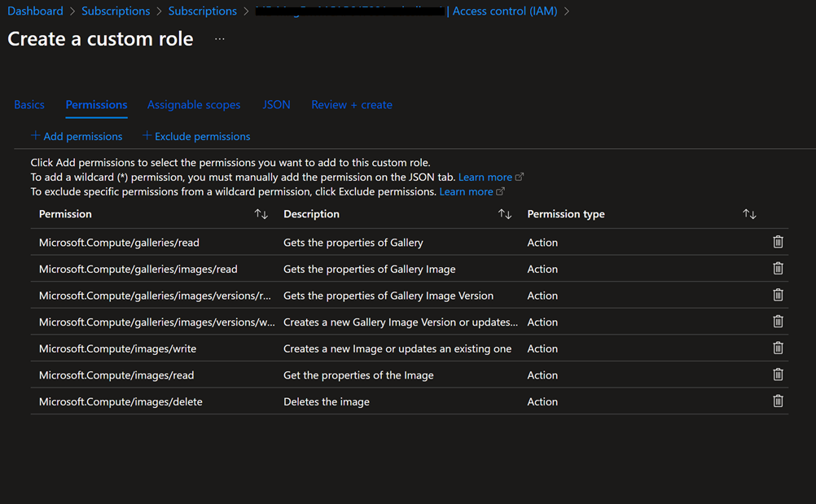Open the Review + create tab
The width and height of the screenshot is (816, 504).
(x=352, y=104)
